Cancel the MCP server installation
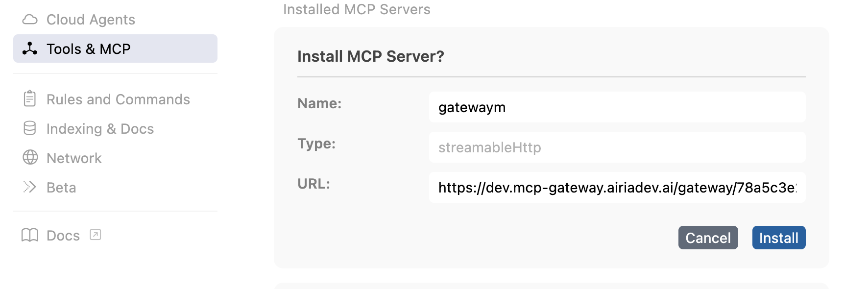868x289 pixels. pyautogui.click(x=708, y=238)
